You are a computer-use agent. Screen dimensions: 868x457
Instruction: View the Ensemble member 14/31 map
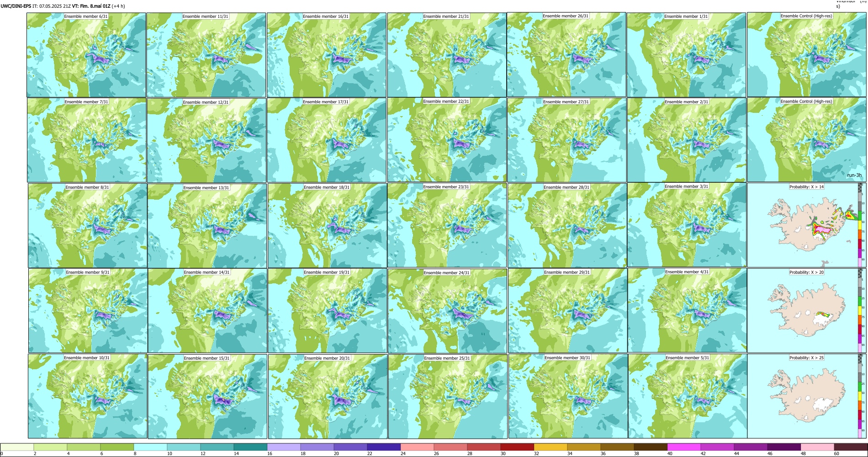[x=207, y=311]
